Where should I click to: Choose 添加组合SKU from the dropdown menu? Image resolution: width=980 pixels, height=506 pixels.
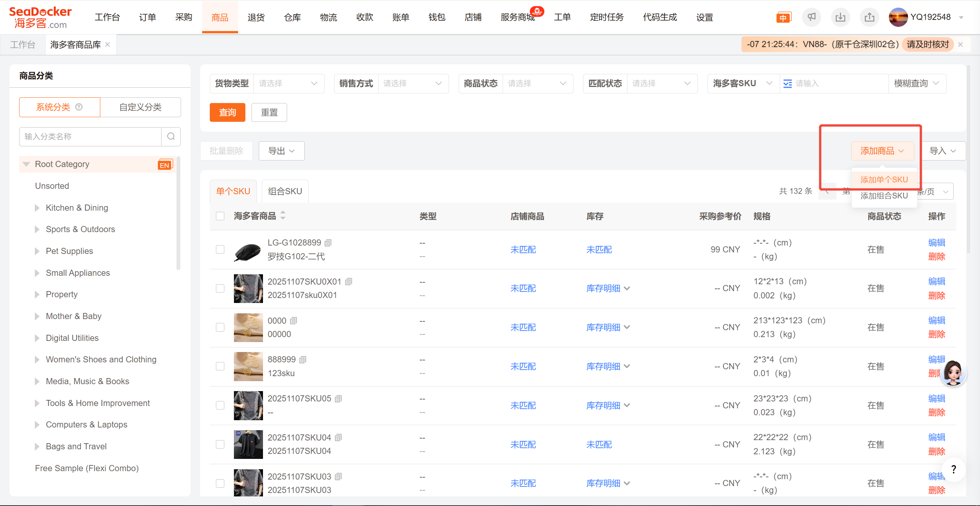click(x=884, y=196)
